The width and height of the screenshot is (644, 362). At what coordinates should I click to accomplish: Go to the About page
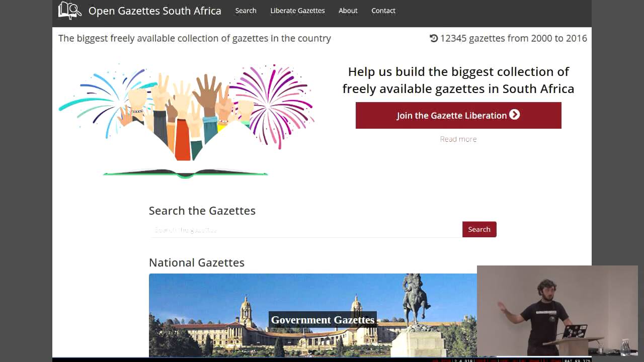[x=348, y=11]
